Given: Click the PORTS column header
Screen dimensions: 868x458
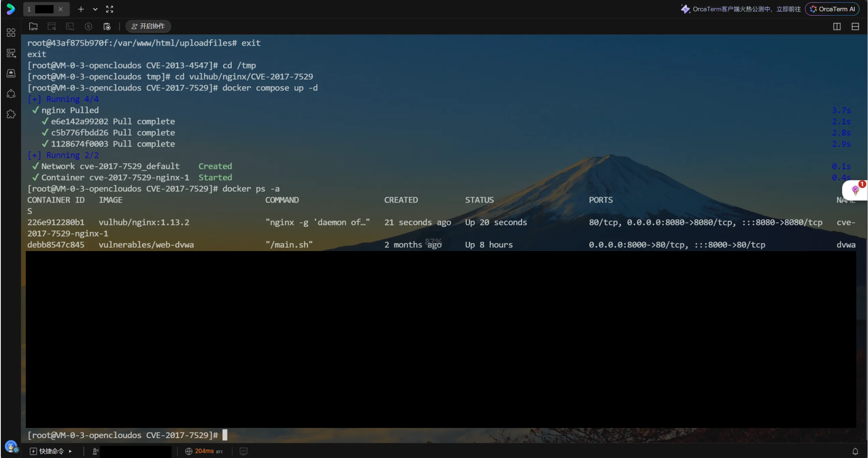Looking at the screenshot, I should pyautogui.click(x=601, y=200).
